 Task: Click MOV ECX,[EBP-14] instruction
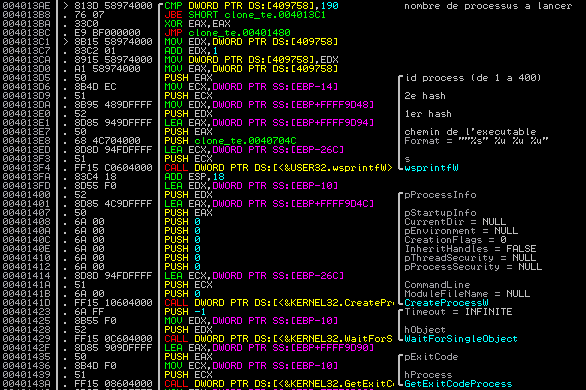point(251,87)
